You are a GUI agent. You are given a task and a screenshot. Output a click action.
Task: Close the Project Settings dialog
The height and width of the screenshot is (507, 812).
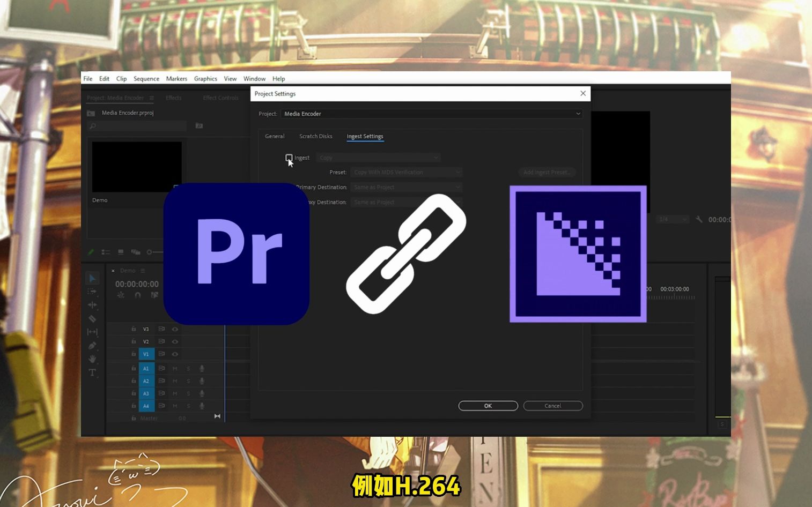coord(583,93)
